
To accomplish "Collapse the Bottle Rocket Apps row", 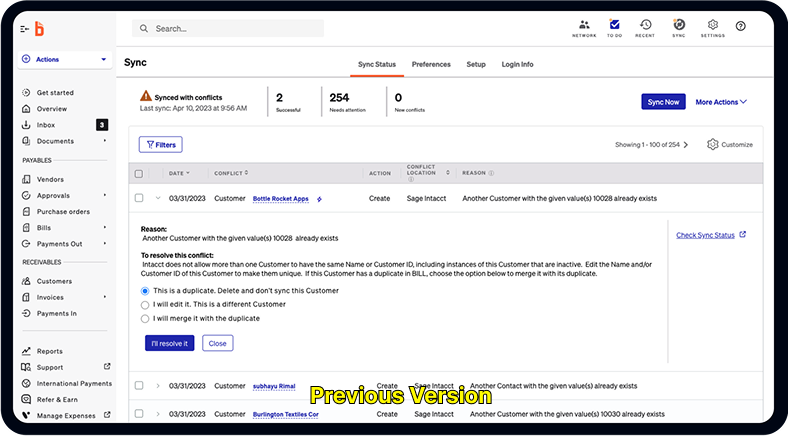I will click(158, 198).
